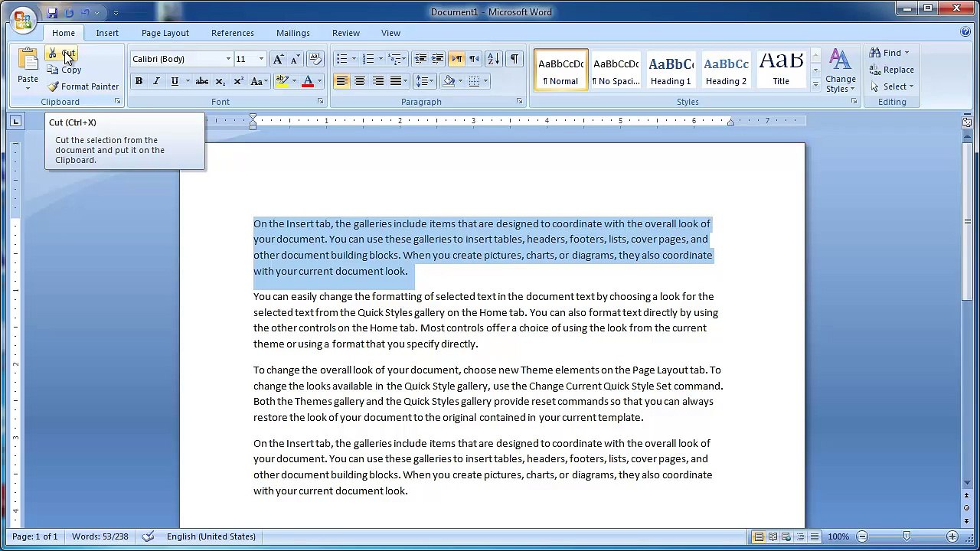The image size is (980, 551).
Task: Open the Select dropdown in Editing
Action: [x=892, y=86]
